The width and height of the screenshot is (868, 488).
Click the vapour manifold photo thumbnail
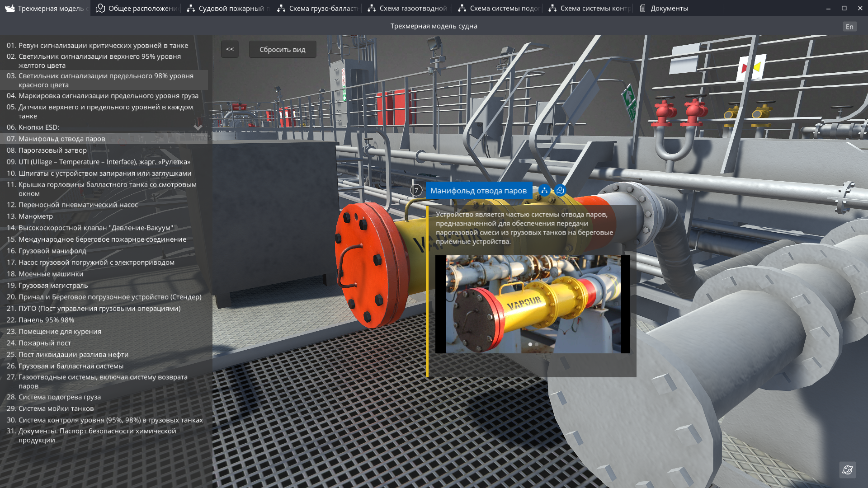(x=533, y=304)
